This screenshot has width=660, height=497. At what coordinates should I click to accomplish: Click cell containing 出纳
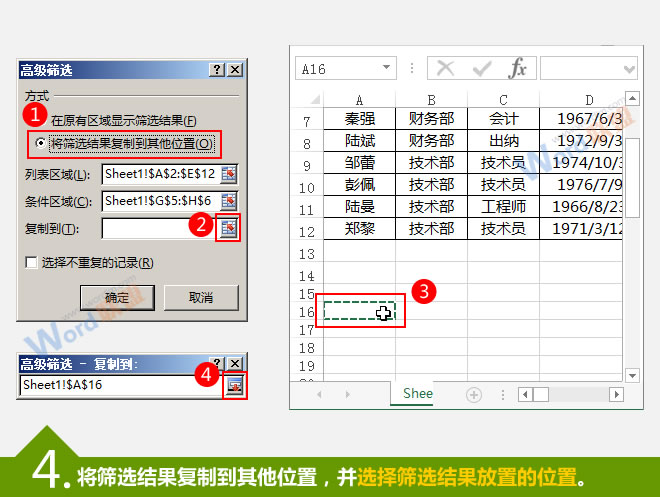(x=503, y=141)
